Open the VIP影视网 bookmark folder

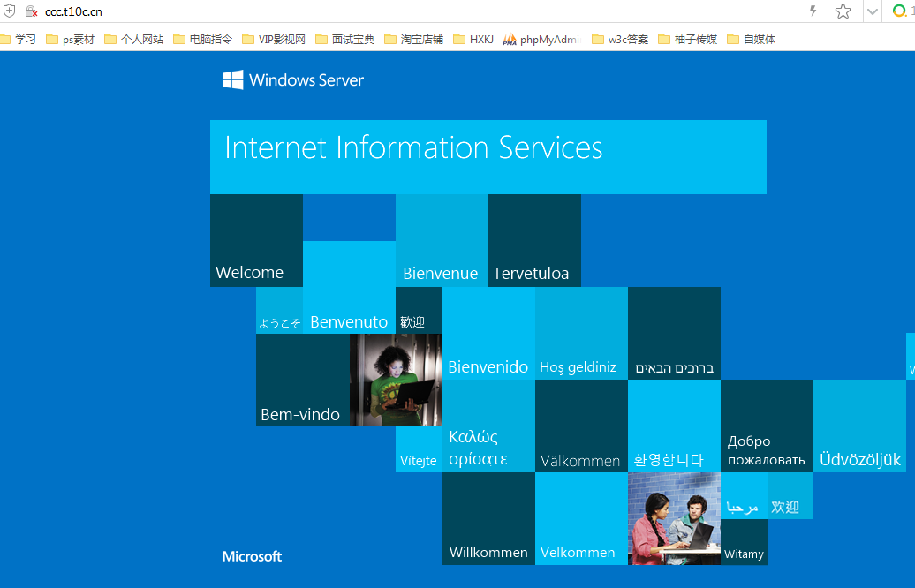[x=274, y=39]
